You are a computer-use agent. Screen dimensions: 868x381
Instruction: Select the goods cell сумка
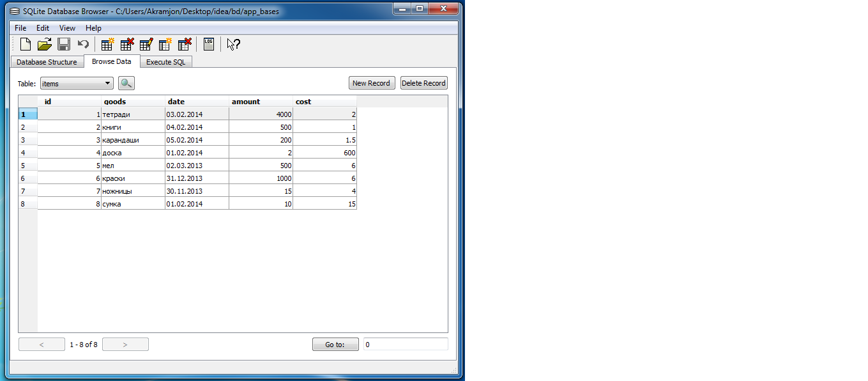pyautogui.click(x=133, y=204)
